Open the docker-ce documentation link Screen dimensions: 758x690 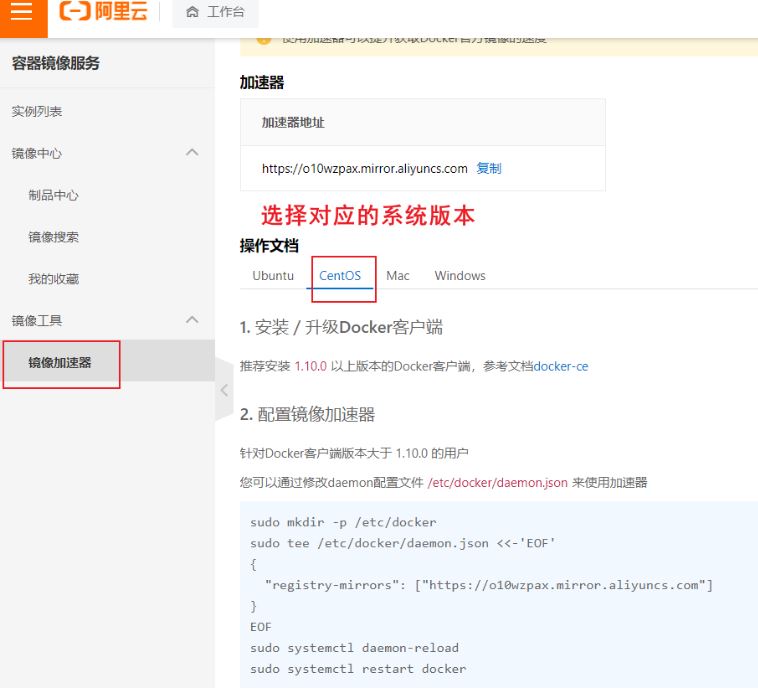(x=561, y=367)
